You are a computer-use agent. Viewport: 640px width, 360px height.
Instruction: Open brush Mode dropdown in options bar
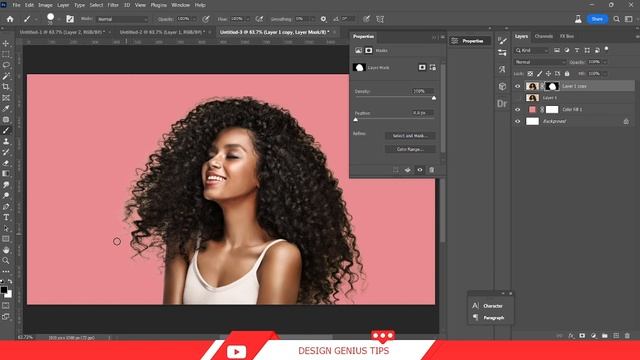[122, 19]
